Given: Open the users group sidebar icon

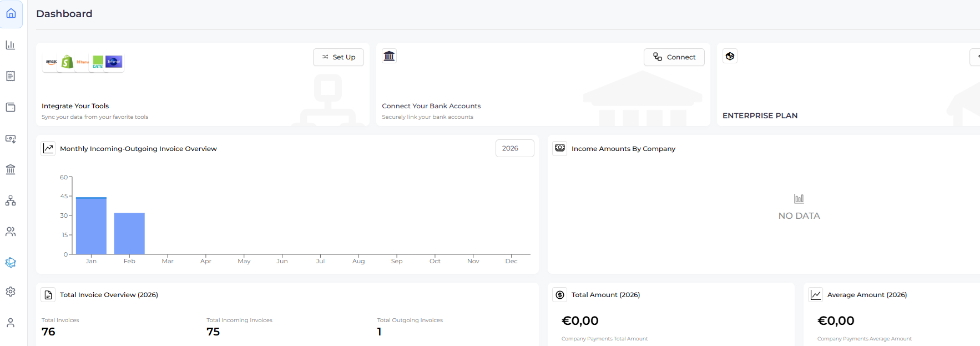Looking at the screenshot, I should point(11,232).
